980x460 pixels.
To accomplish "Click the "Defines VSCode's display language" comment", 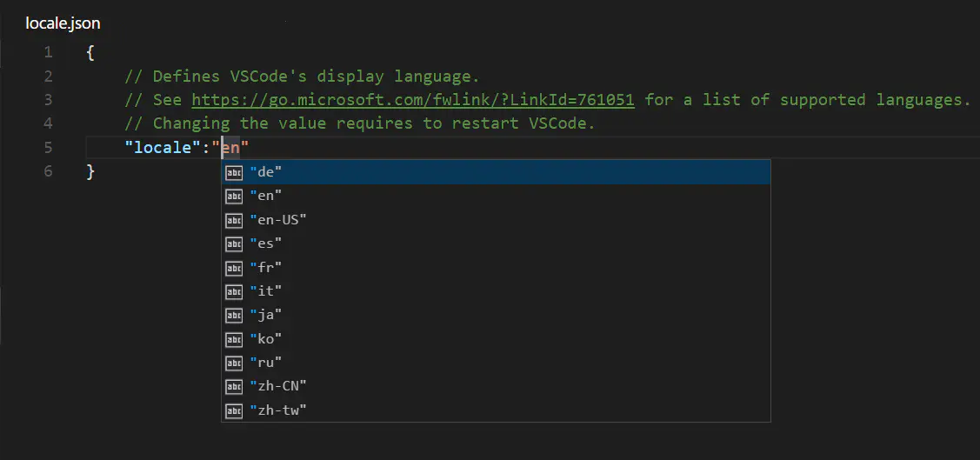I will [x=302, y=77].
